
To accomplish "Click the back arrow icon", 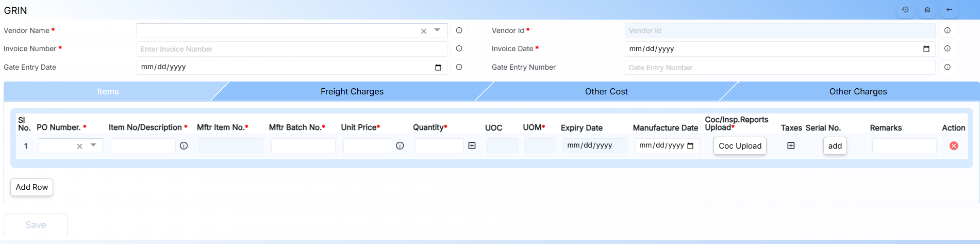I will click(949, 10).
